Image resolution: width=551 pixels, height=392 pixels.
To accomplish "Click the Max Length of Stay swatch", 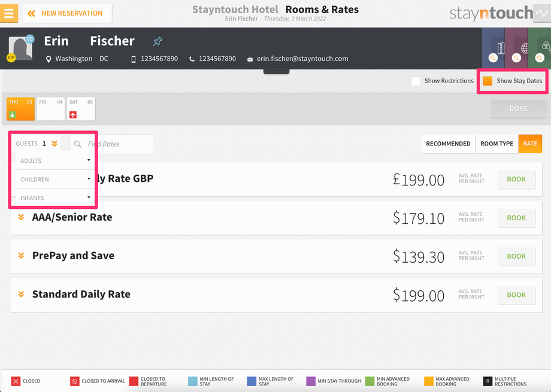I will (252, 381).
